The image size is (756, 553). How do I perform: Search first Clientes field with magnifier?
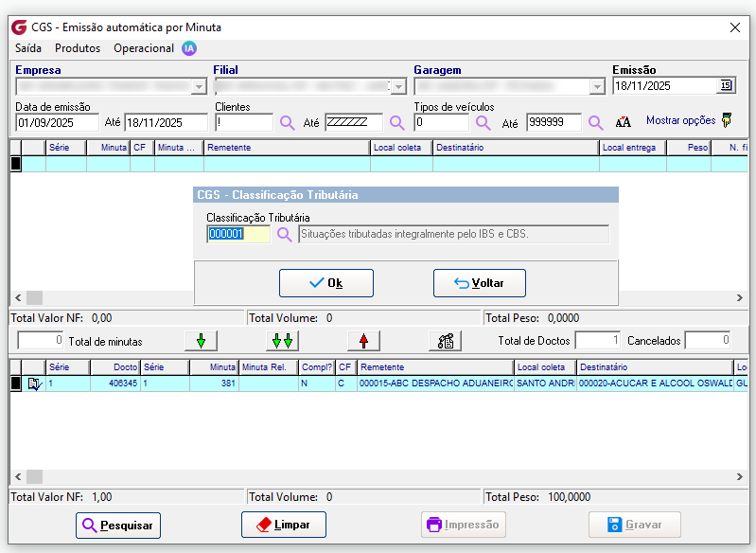coord(288,122)
